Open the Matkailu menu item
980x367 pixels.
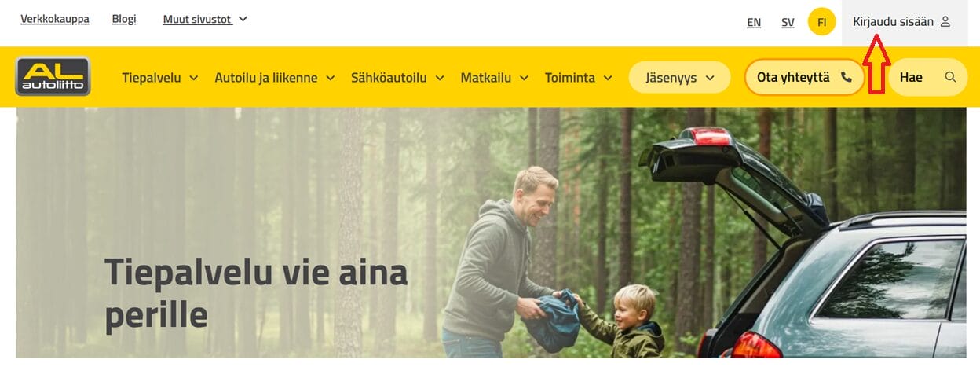tap(486, 78)
